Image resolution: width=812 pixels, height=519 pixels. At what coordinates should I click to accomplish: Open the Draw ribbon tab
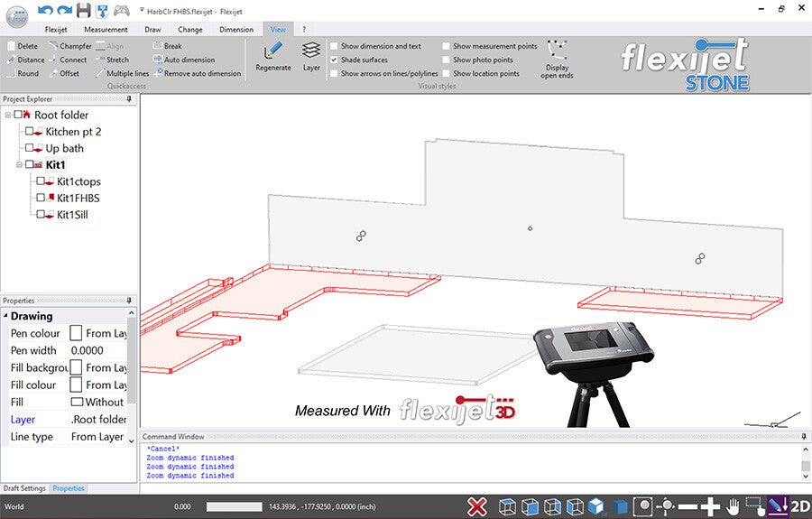[x=152, y=30]
